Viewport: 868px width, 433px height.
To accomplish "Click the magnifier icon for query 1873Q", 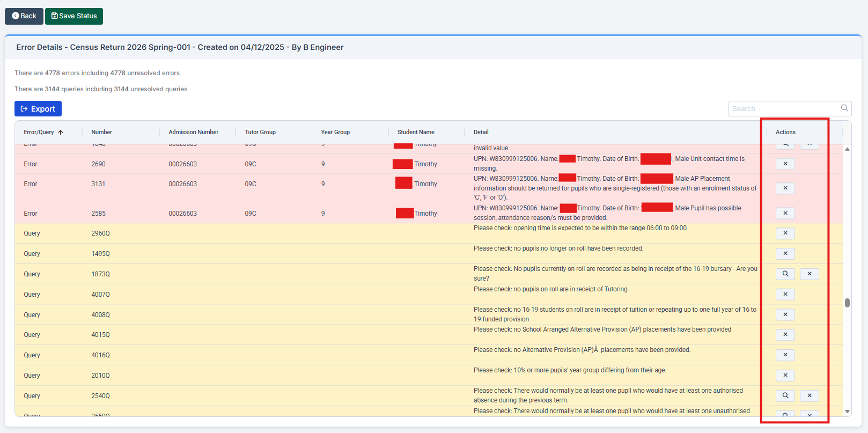I will tap(785, 274).
